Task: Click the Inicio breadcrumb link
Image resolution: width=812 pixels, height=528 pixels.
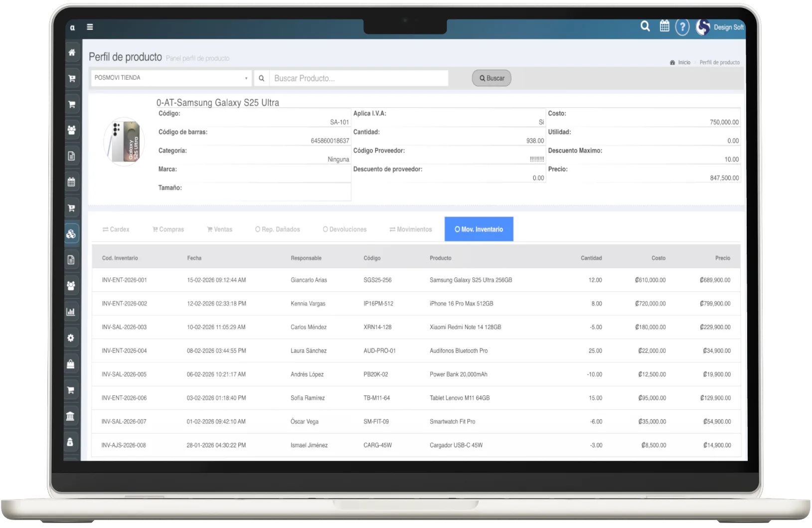Action: (684, 62)
